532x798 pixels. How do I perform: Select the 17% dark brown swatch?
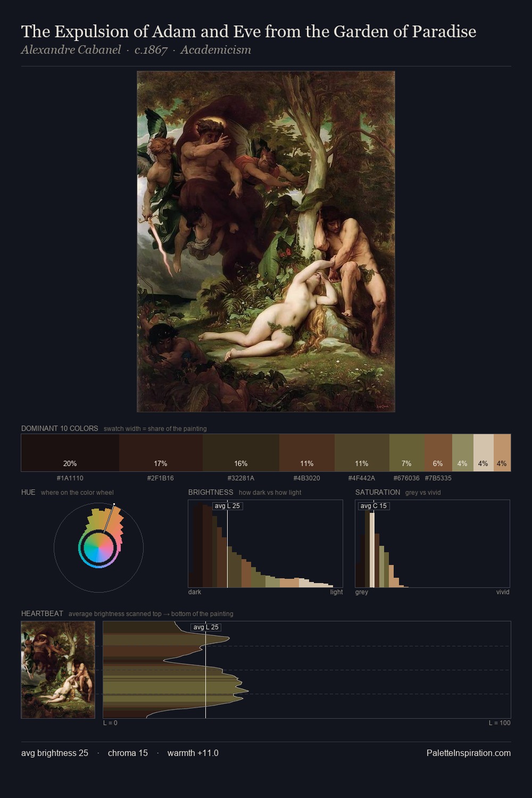coord(161,453)
